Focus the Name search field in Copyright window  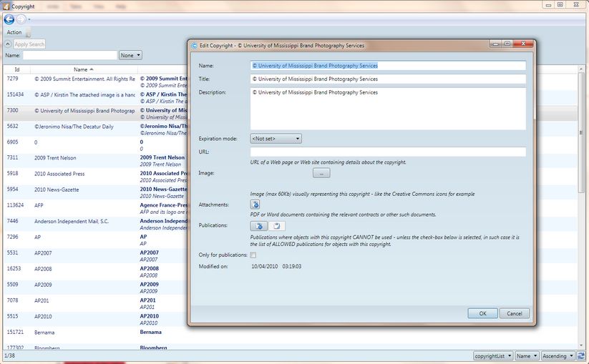(70, 55)
